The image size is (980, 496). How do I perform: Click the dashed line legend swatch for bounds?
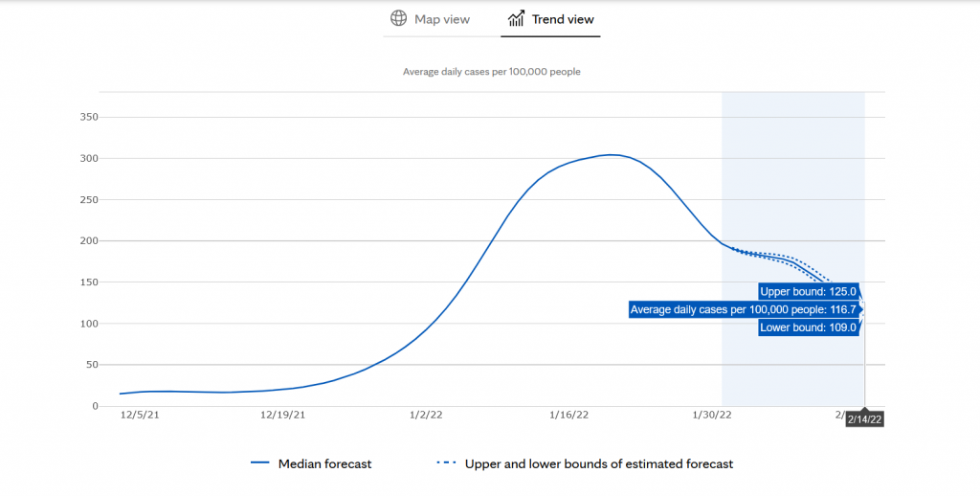click(446, 463)
